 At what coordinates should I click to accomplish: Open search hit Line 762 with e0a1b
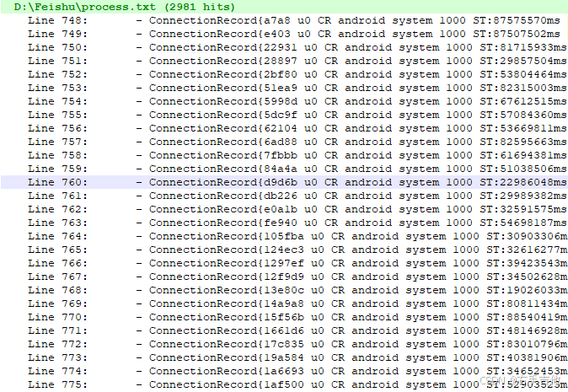pyautogui.click(x=284, y=209)
